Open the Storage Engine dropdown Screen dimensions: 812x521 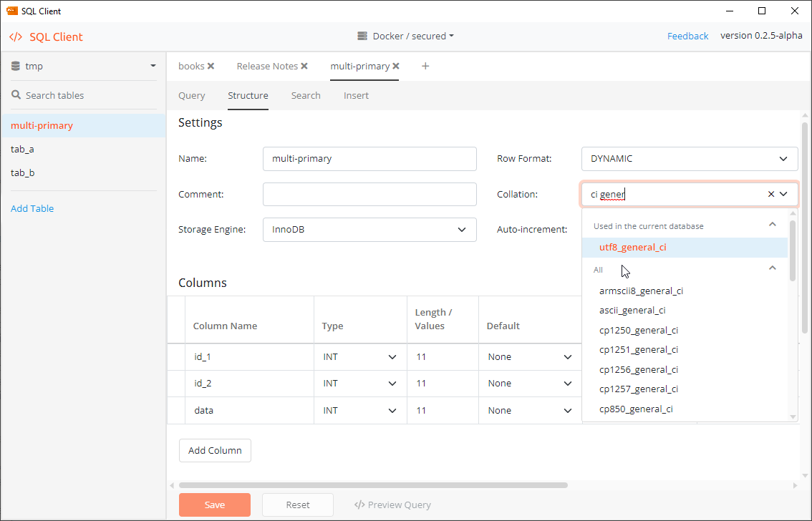[461, 230]
